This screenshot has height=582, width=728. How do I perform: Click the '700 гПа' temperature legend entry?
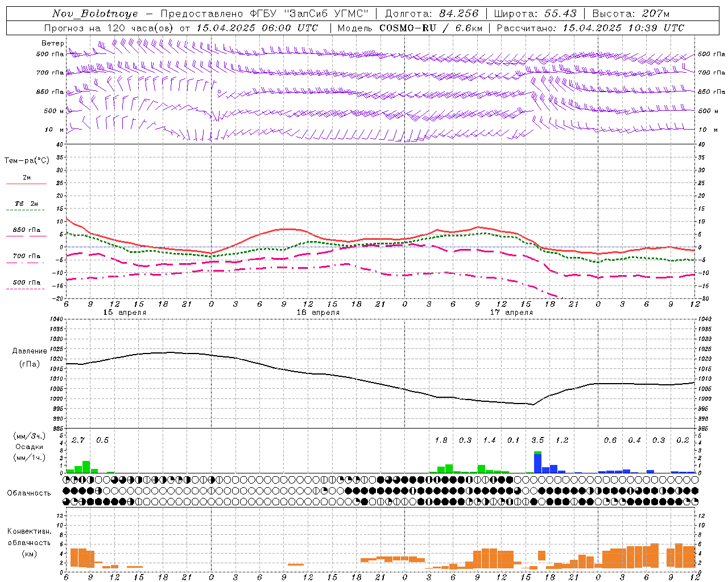[26, 256]
